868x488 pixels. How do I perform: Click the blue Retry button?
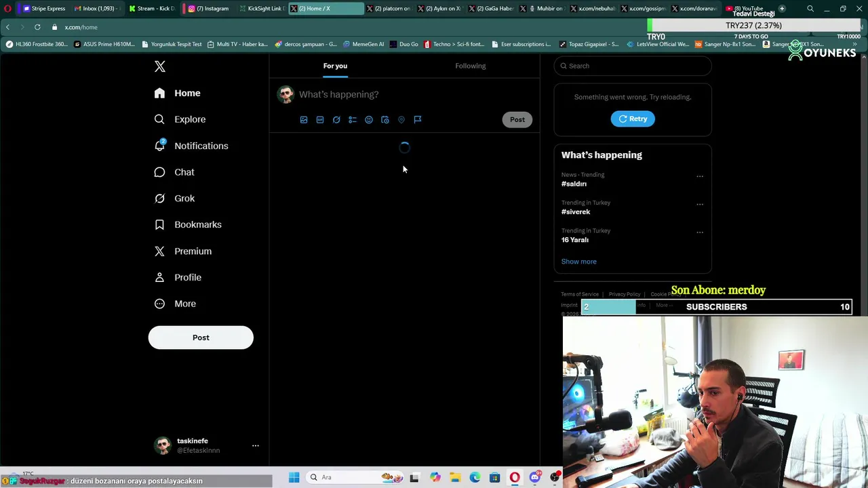pos(633,119)
